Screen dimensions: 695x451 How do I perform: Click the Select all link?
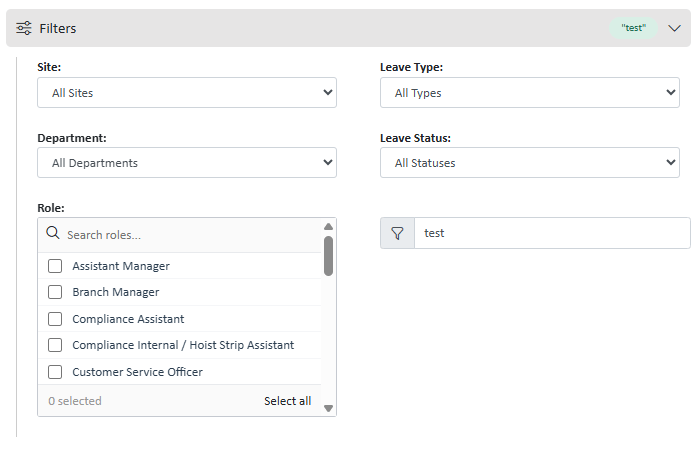click(x=287, y=401)
